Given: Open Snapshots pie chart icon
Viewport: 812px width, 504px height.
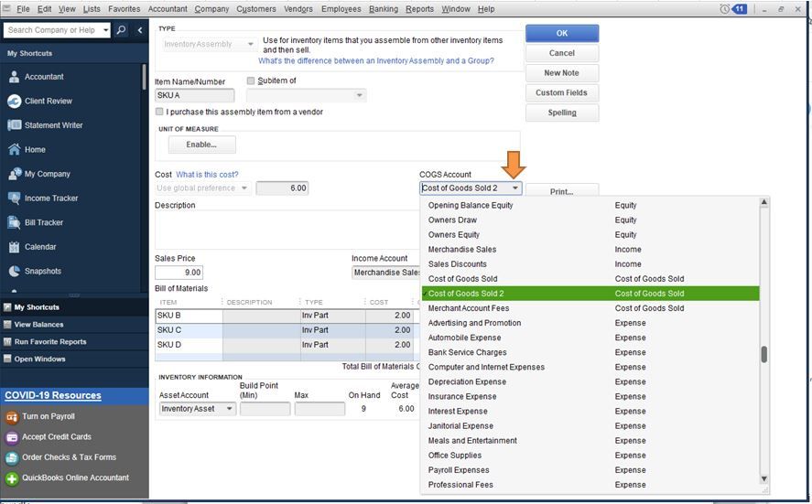Looking at the screenshot, I should (x=15, y=271).
